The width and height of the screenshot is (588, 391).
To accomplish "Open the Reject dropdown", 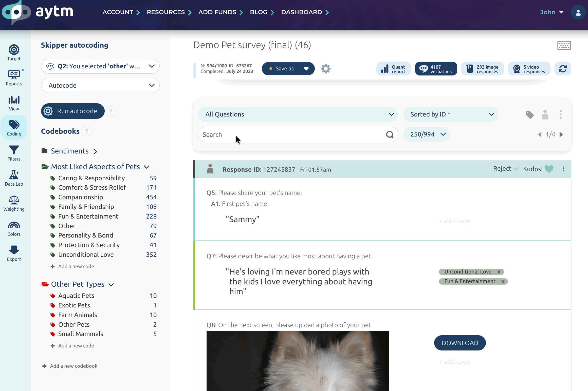I will click(506, 169).
